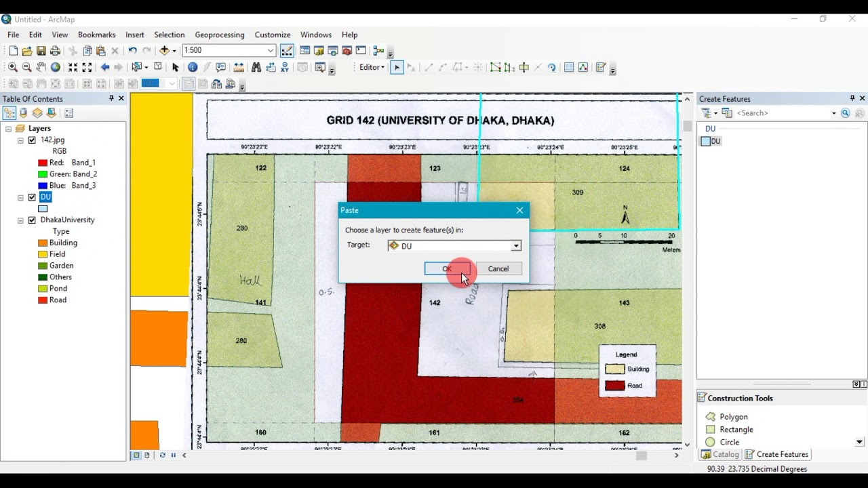Open the Customize menu
Screen dimensions: 868x488
click(273, 35)
